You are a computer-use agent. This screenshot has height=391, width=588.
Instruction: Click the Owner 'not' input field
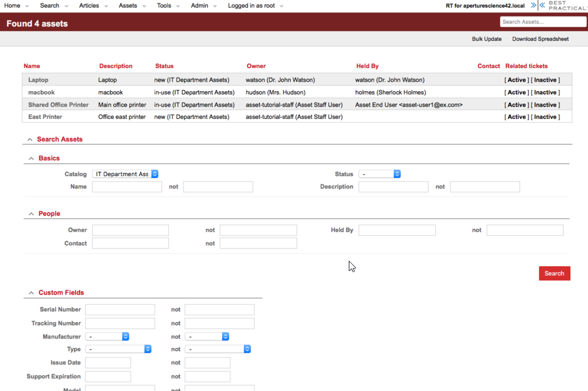tap(258, 230)
